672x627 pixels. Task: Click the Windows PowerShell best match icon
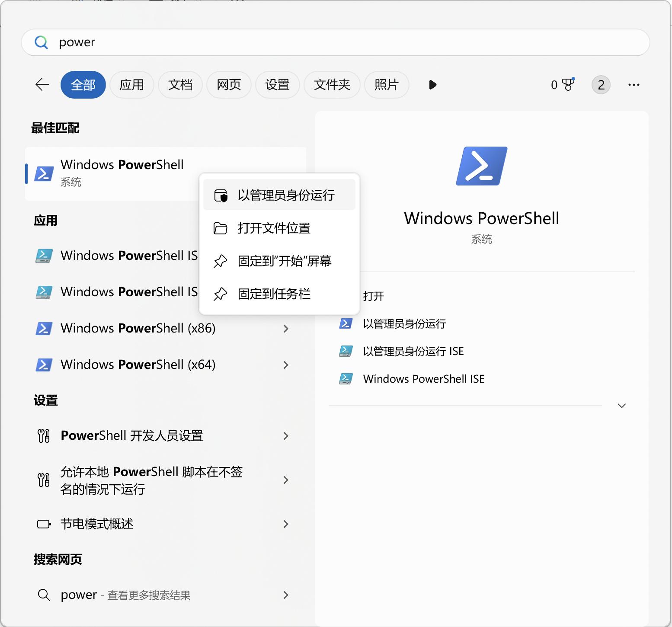(44, 174)
